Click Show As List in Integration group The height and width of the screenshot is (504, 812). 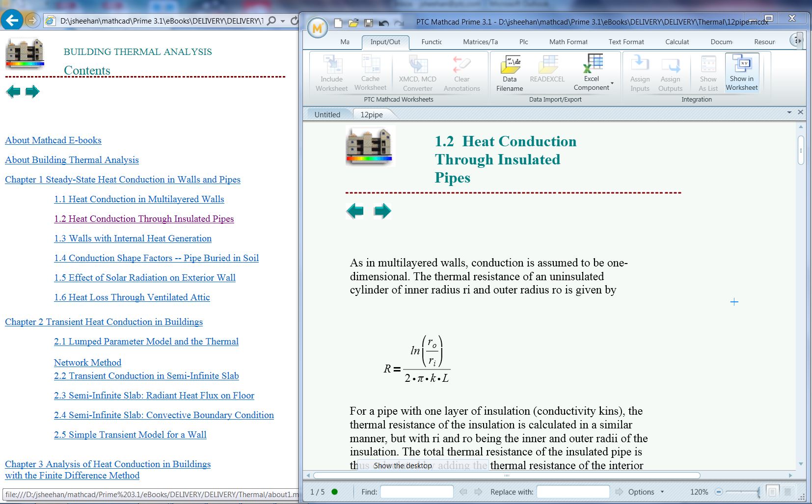pyautogui.click(x=708, y=73)
